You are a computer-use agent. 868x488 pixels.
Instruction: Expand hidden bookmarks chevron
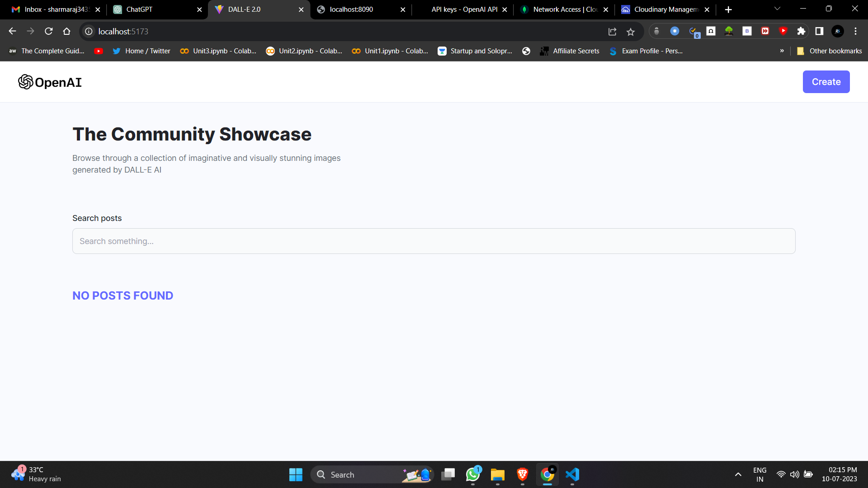pyautogui.click(x=782, y=51)
